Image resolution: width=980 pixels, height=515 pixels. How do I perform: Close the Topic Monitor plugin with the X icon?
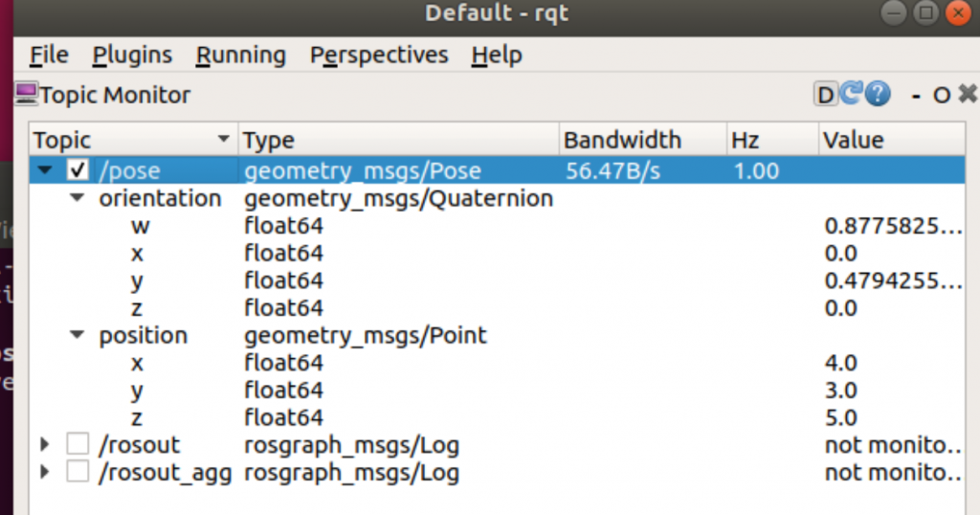pos(968,94)
